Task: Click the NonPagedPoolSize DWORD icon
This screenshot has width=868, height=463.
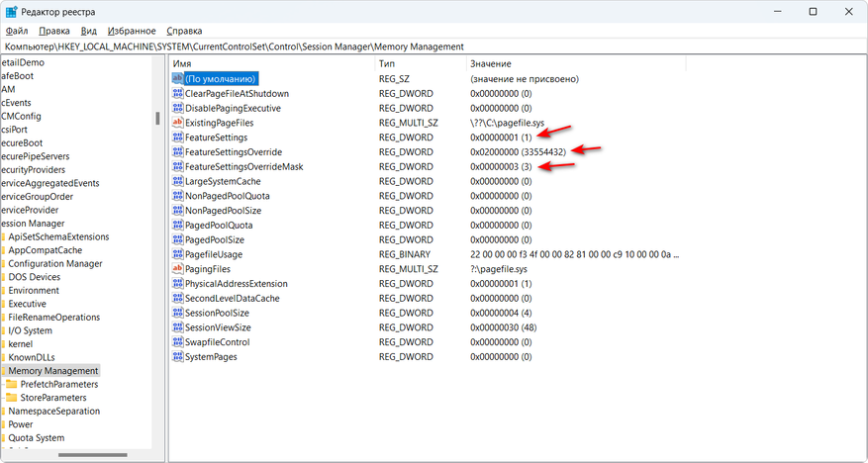Action: 178,210
